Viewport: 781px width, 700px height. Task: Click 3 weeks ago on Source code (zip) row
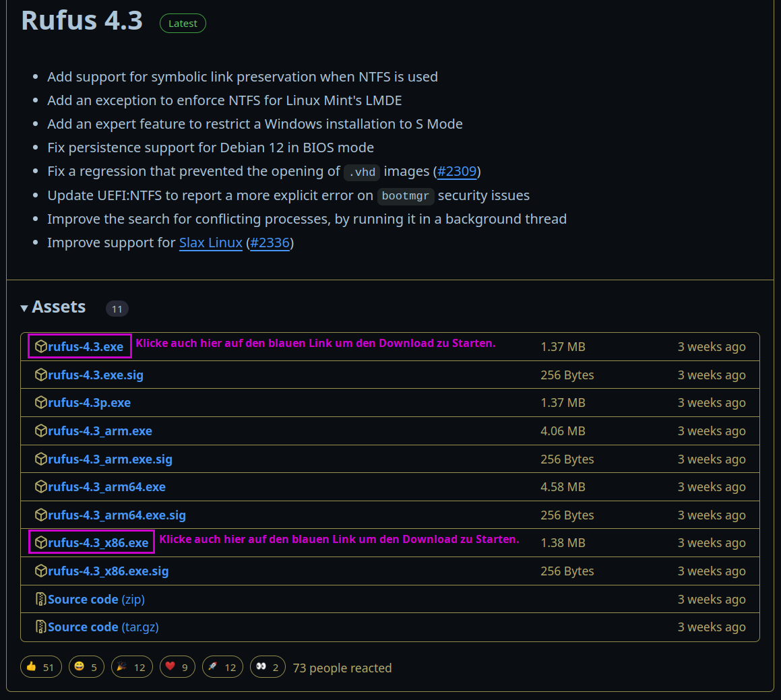coord(712,600)
